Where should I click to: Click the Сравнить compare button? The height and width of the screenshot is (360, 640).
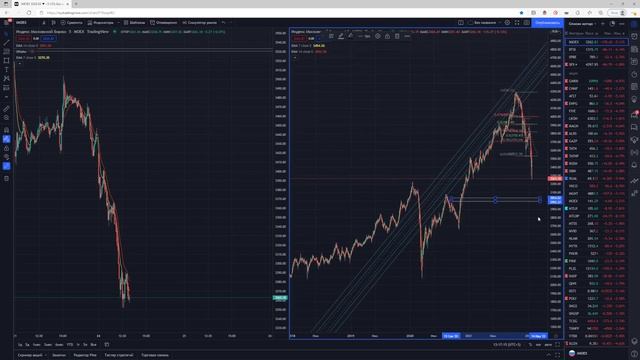(72, 22)
